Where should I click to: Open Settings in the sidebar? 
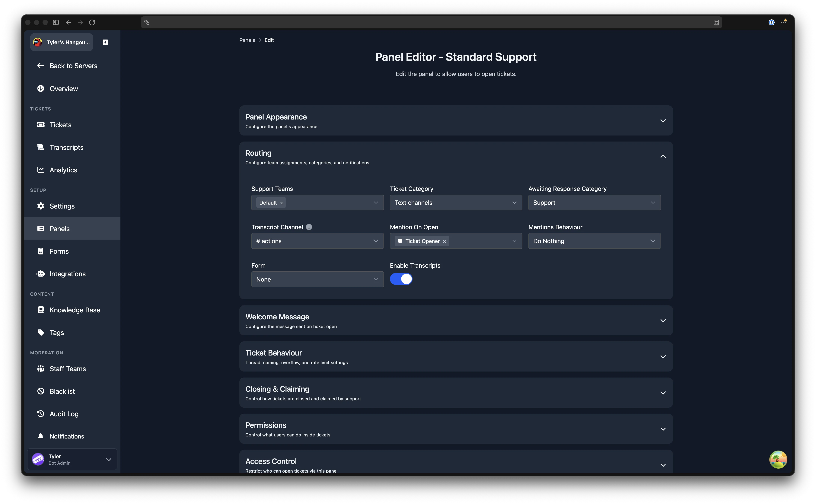click(x=72, y=206)
